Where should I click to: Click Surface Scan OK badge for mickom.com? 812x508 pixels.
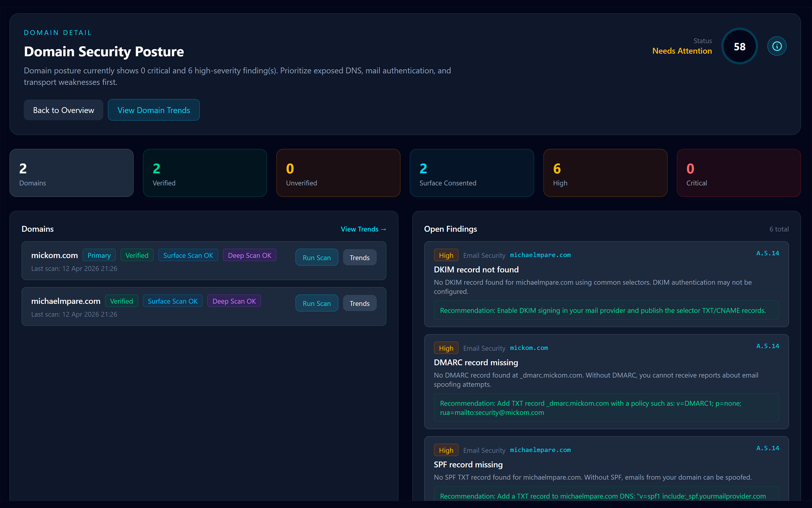click(x=188, y=255)
